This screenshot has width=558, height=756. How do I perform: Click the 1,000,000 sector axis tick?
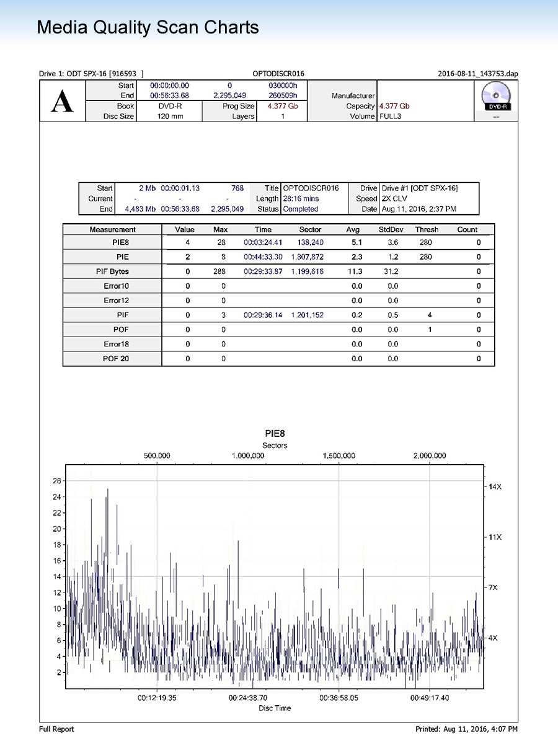248,456
